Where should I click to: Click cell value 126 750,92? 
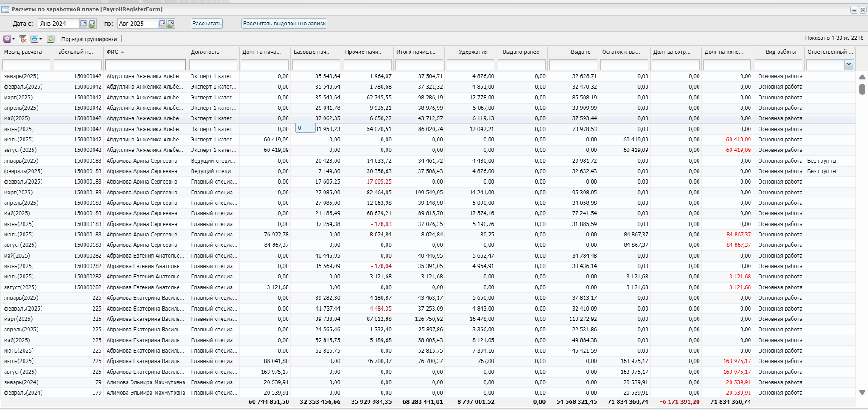coord(428,319)
